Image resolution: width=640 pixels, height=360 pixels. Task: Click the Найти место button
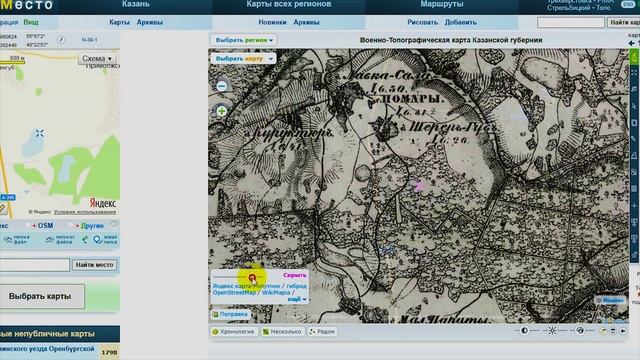pyautogui.click(x=94, y=265)
